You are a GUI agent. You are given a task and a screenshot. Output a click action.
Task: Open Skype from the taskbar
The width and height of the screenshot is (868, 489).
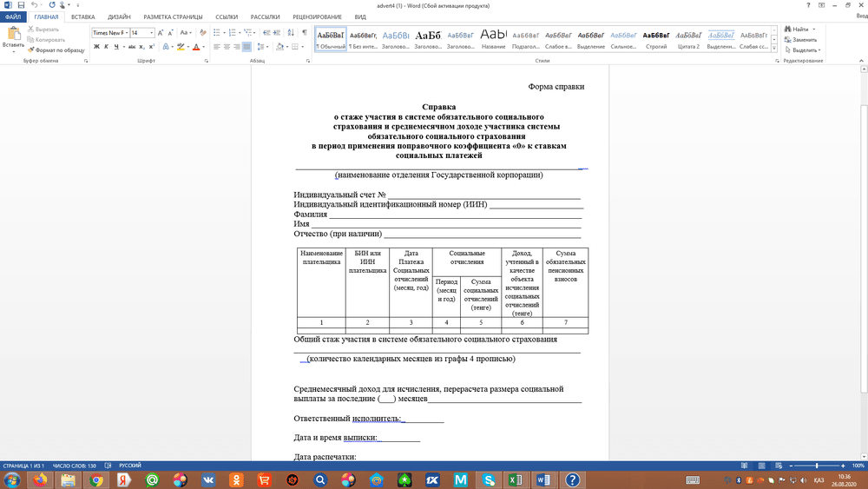pyautogui.click(x=488, y=479)
